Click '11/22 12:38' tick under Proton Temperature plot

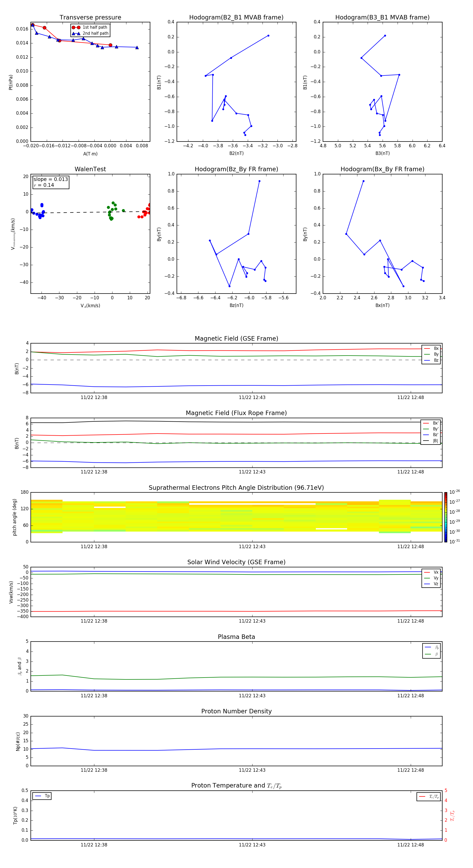(x=94, y=845)
